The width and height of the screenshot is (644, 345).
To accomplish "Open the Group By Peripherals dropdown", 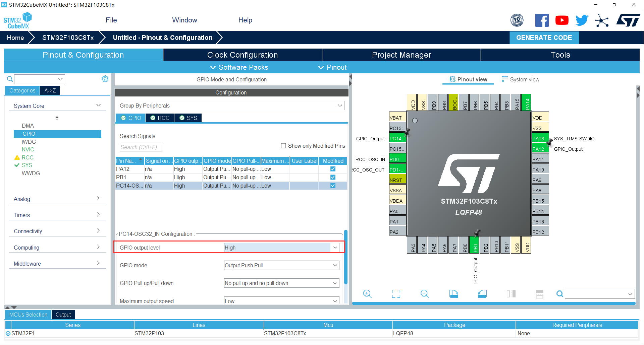I will click(x=231, y=106).
